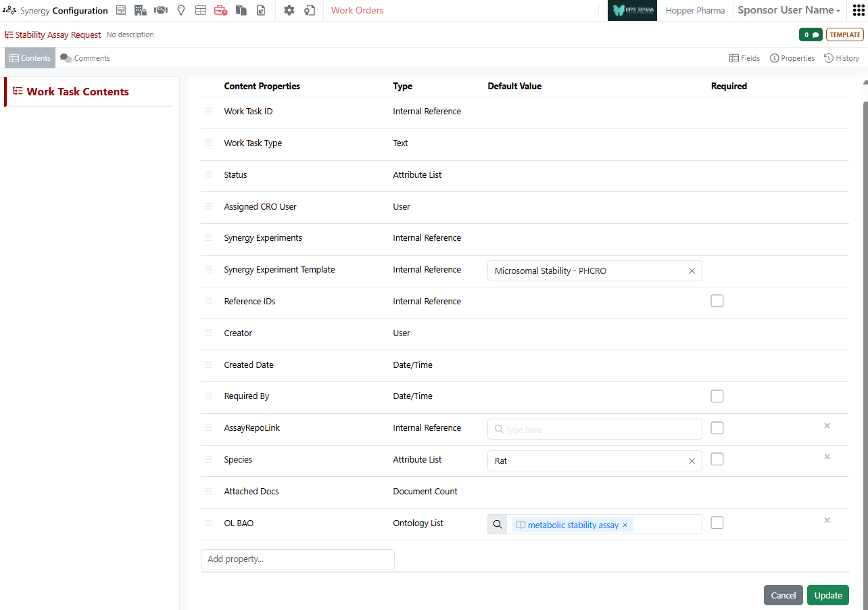This screenshot has width=868, height=610.
Task: Open the document refresh icon in toolbar
Action: 261,10
